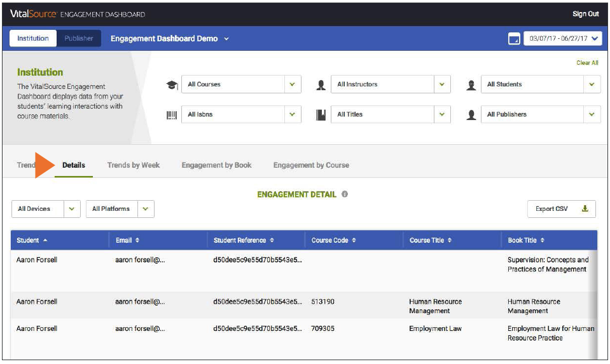Image resolution: width=610 pixels, height=364 pixels.
Task: Click Sign Out in the header
Action: coord(585,14)
